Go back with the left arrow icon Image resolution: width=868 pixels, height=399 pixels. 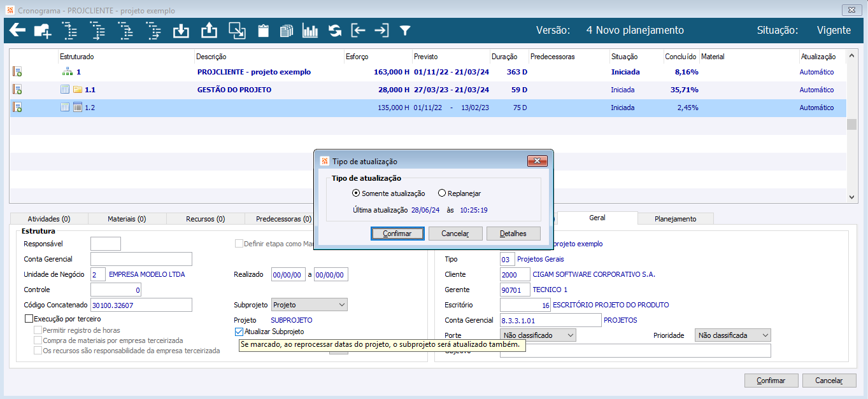(x=17, y=30)
